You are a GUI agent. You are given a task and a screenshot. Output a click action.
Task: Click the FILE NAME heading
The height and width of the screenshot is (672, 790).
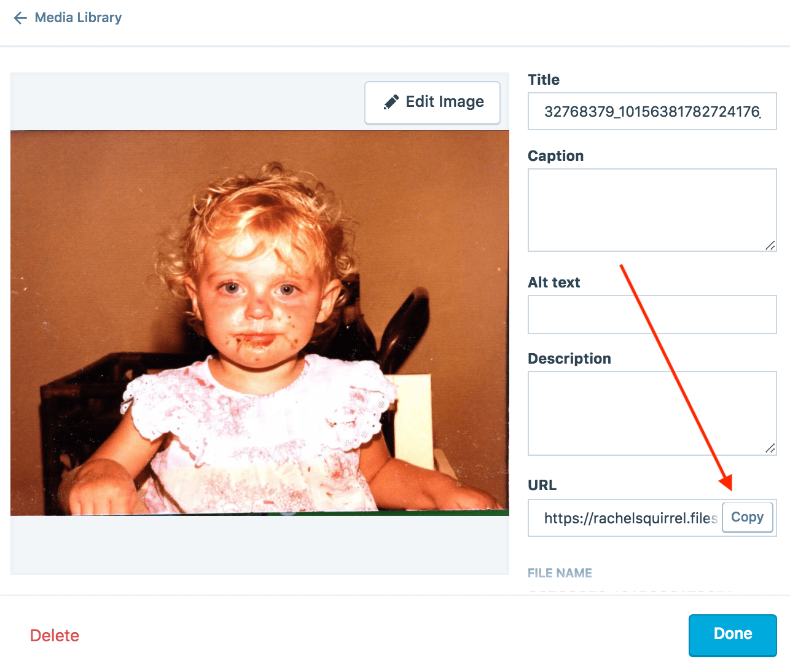pos(560,573)
